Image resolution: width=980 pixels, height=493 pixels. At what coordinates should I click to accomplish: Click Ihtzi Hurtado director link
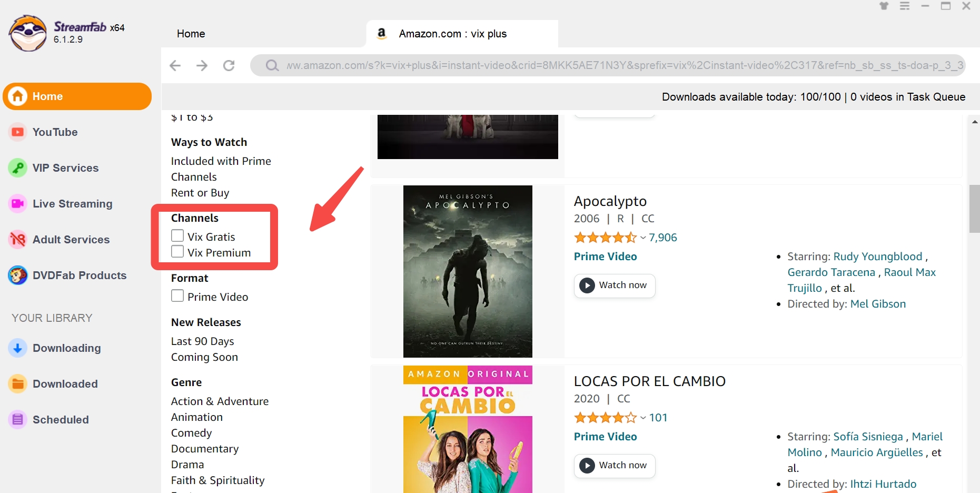pyautogui.click(x=883, y=484)
